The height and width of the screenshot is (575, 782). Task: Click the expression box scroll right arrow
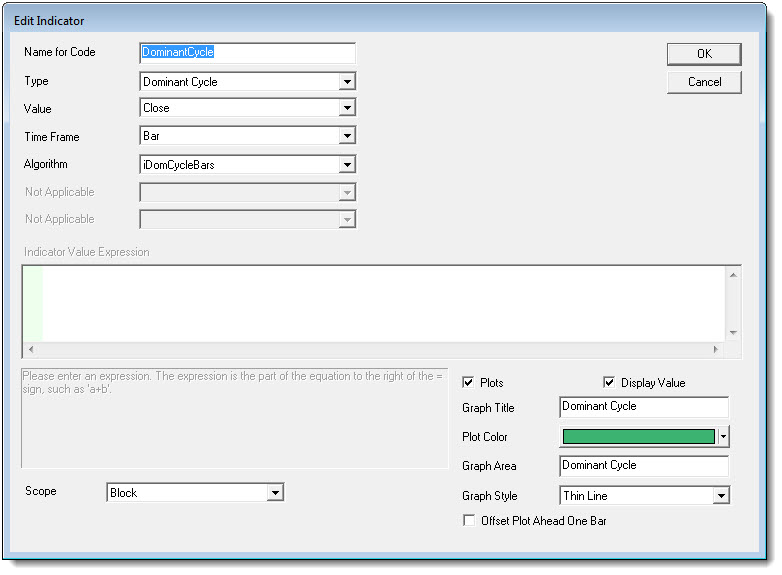[x=714, y=350]
